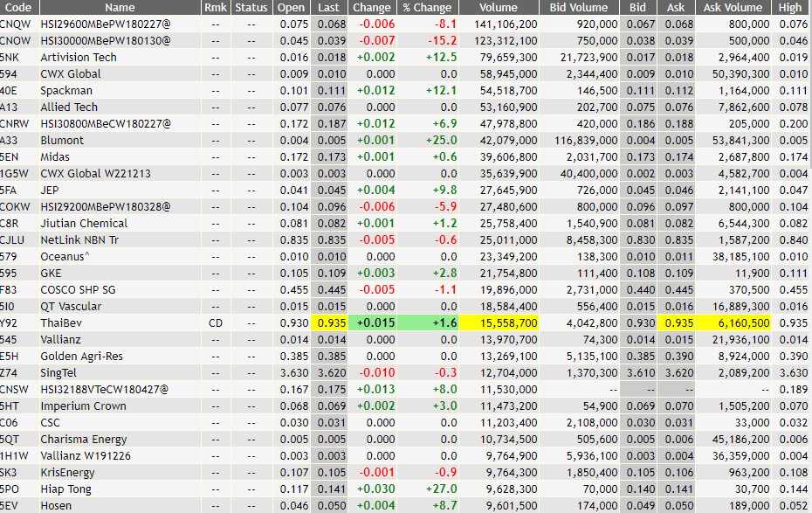Select the Spackman stock name
The height and width of the screenshot is (513, 812).
point(66,90)
